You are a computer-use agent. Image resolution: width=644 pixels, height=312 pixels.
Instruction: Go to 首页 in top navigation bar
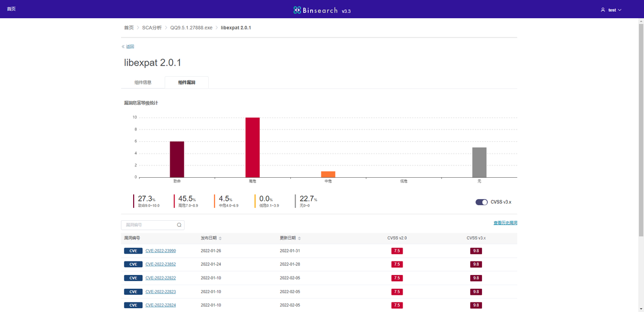11,9
